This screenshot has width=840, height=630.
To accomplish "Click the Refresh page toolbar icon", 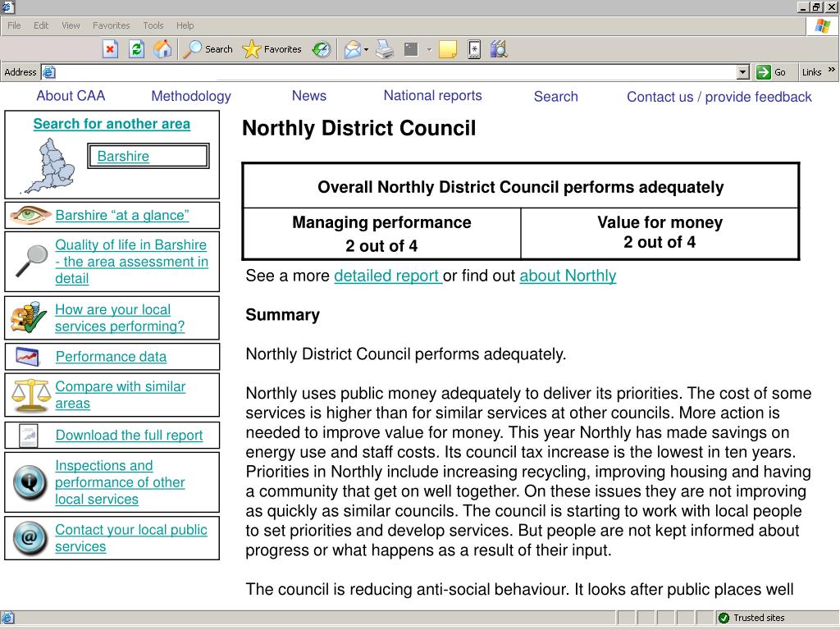I will coord(137,49).
